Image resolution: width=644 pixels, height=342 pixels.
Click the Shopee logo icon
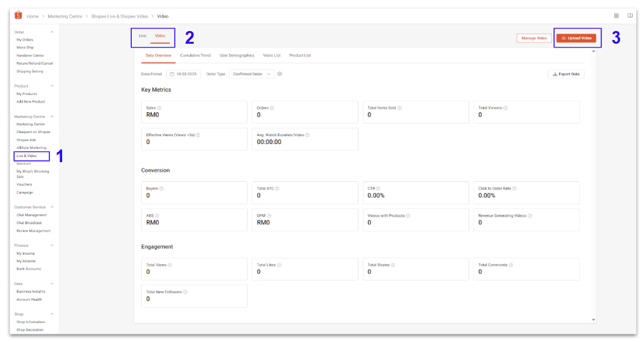click(18, 15)
